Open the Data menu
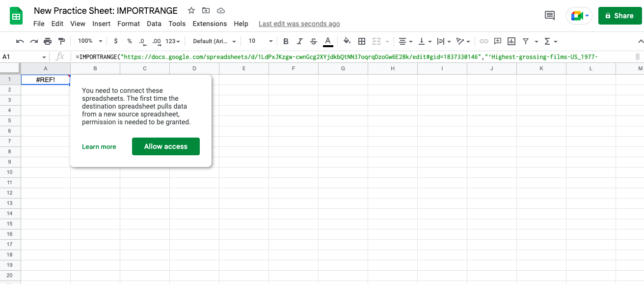Screen dimensions: 644x284 154,24
